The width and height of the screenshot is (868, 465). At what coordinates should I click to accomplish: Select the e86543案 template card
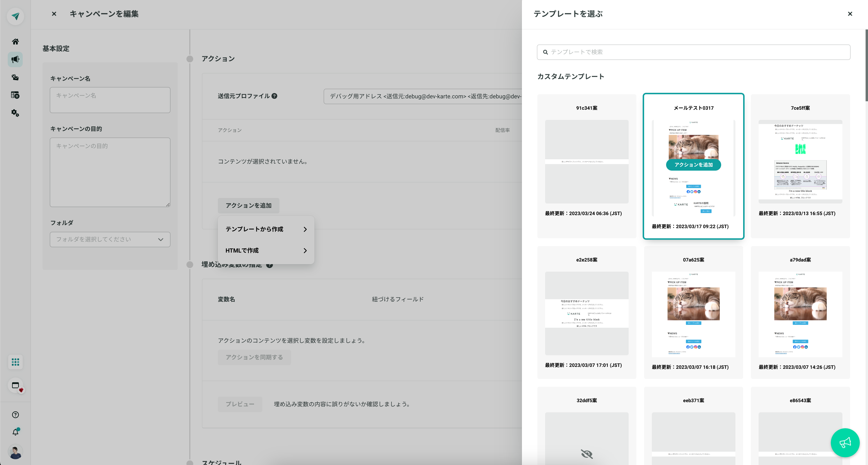(x=800, y=426)
